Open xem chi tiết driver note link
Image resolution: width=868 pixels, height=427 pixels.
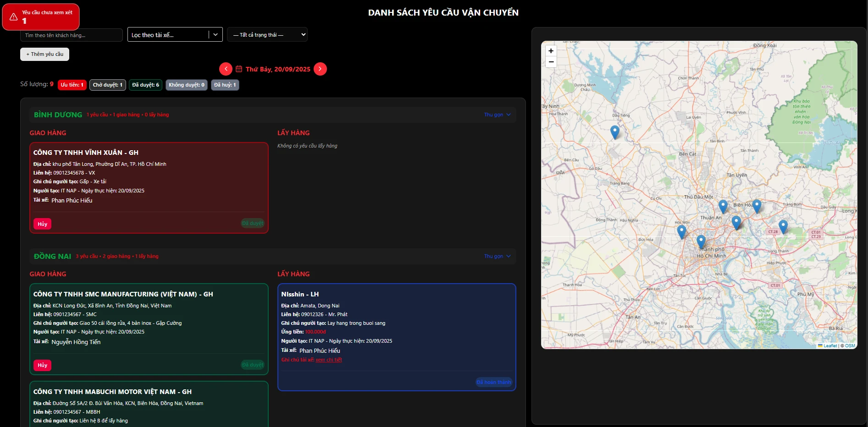(329, 360)
